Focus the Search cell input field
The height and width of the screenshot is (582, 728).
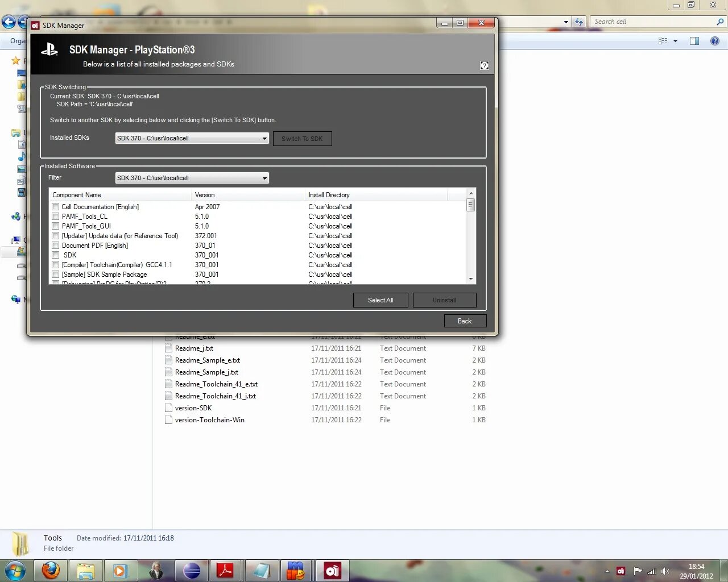click(x=653, y=22)
